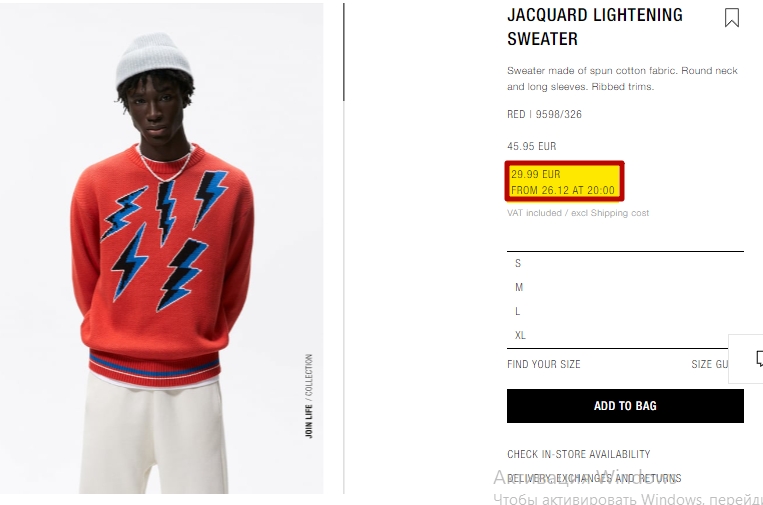Viewport: 763px width, 505px height.
Task: Select size L
Action: tap(625, 311)
